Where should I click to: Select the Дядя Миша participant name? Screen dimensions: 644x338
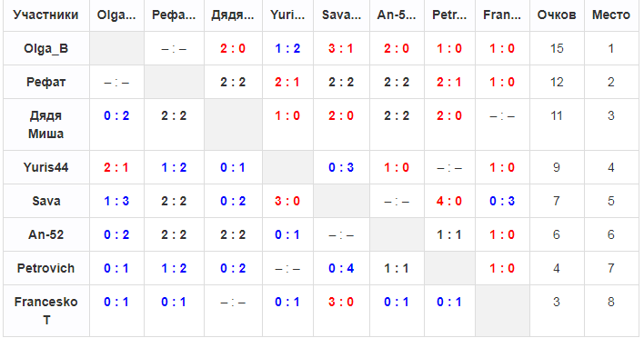[x=45, y=124]
